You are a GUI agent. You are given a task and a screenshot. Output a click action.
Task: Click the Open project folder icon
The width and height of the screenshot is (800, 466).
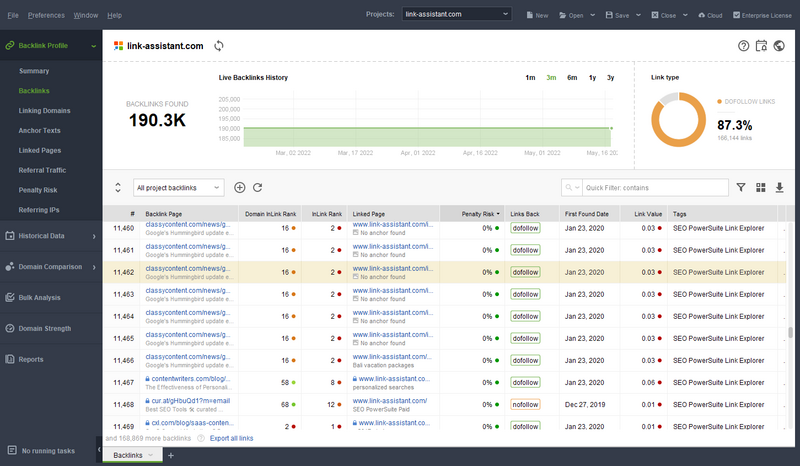pos(563,15)
